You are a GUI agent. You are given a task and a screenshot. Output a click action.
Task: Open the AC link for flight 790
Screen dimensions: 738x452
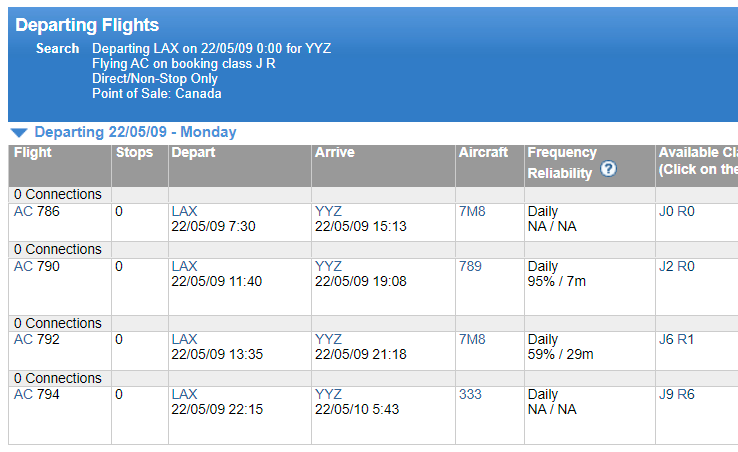coord(23,267)
